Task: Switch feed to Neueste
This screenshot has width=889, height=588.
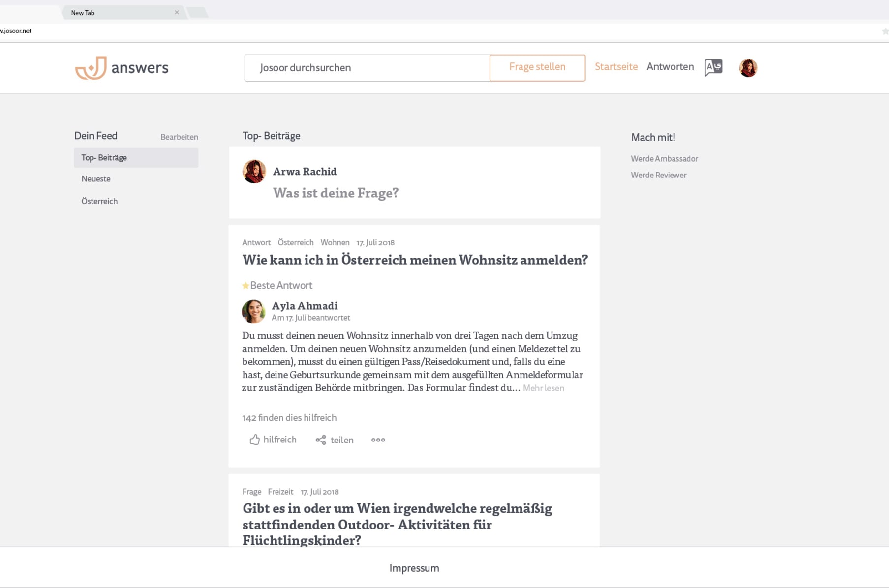Action: (x=95, y=178)
